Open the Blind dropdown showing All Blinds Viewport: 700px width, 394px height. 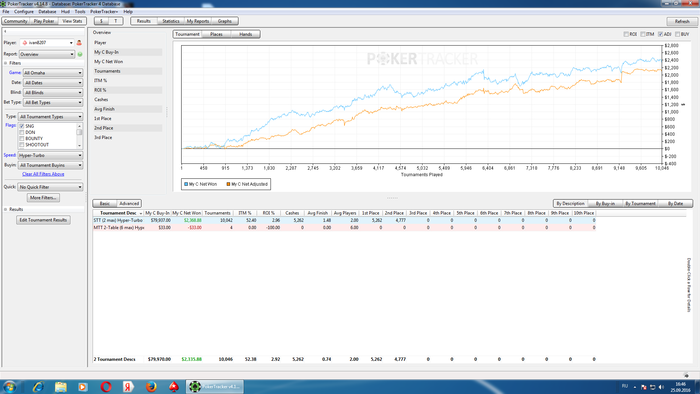pos(53,92)
